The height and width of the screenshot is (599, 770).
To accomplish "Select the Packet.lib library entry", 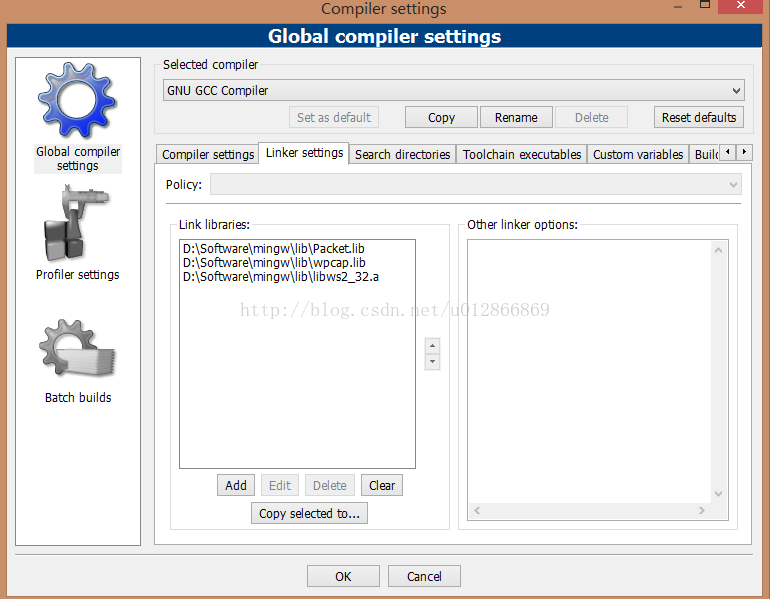I will [x=274, y=248].
